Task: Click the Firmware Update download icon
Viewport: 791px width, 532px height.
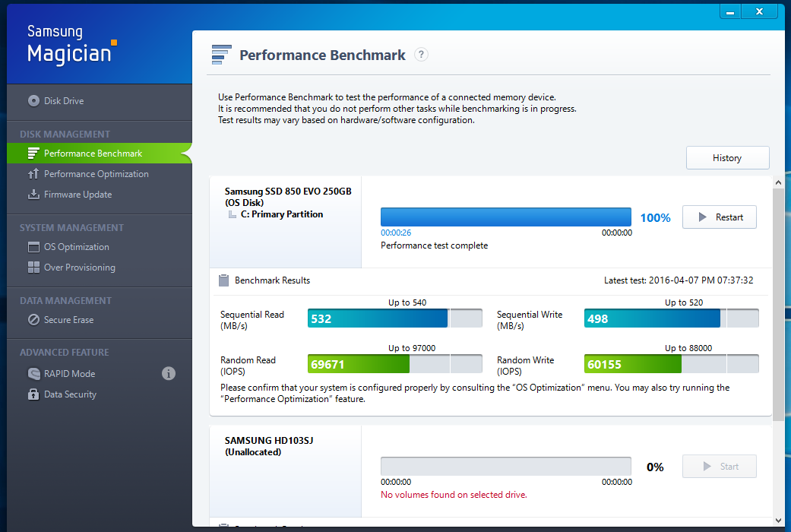Action: (x=33, y=195)
